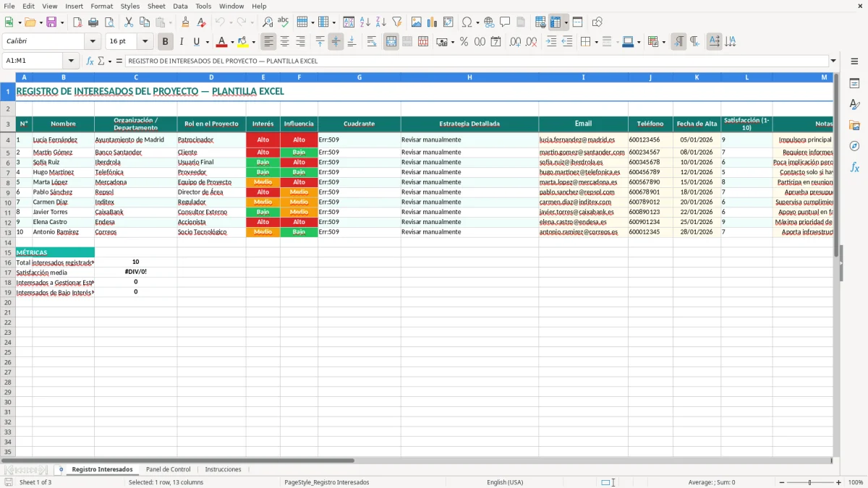The image size is (868, 488).
Task: Open the sidebar Gallery icon
Action: coord(854,125)
